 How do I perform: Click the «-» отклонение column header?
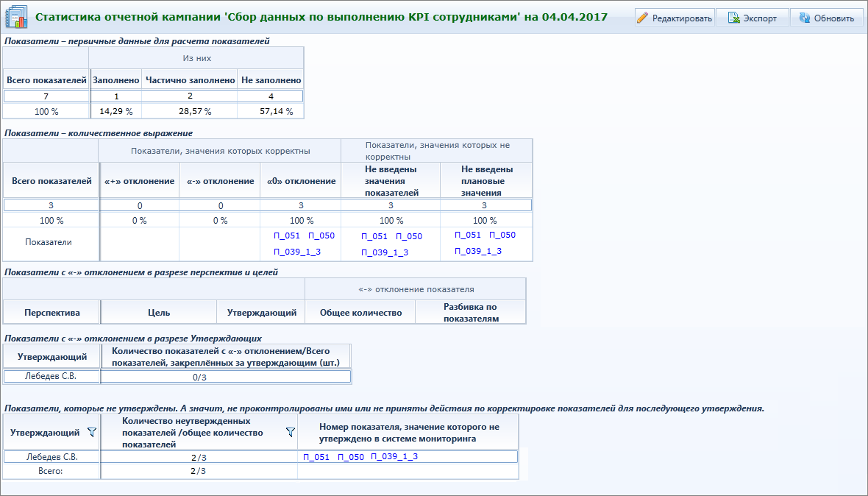(221, 181)
